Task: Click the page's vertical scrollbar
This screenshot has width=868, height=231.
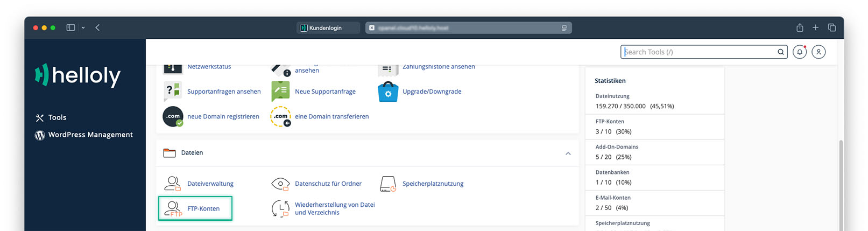Action: tap(841, 183)
